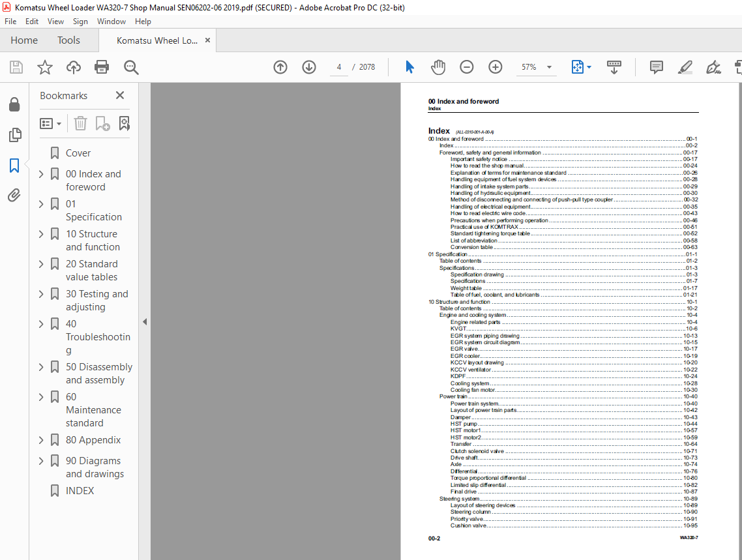Open Fit page options tool
Image resolution: width=742 pixels, height=560 pixels.
tap(581, 67)
